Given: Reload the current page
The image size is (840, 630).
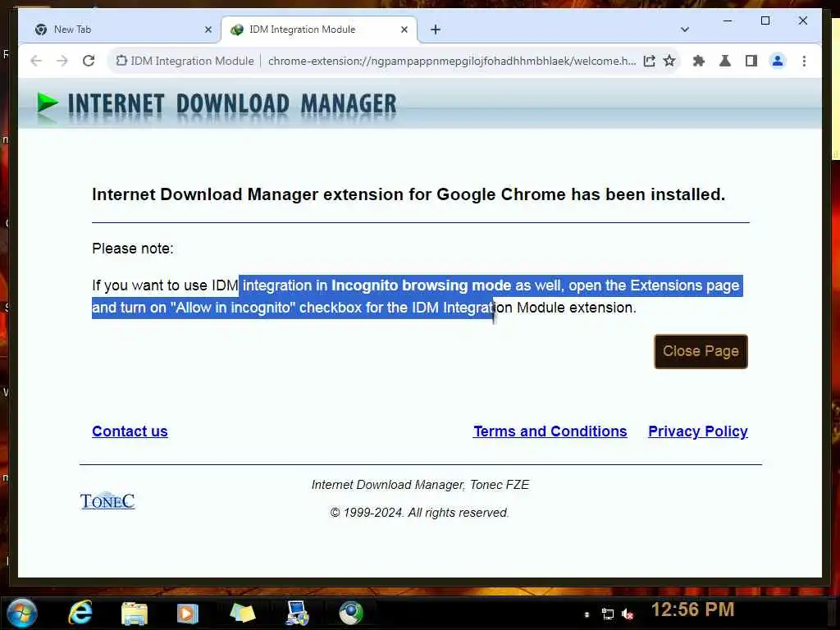Looking at the screenshot, I should pyautogui.click(x=89, y=61).
